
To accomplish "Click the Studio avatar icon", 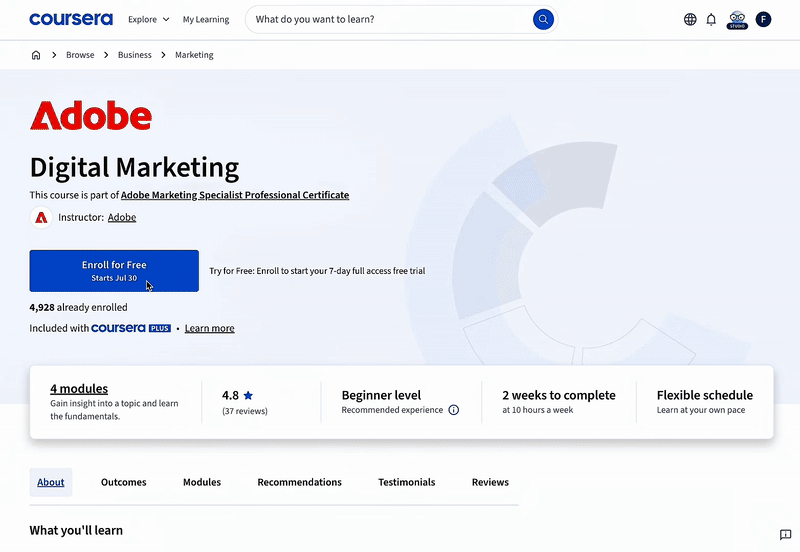I will 737,19.
